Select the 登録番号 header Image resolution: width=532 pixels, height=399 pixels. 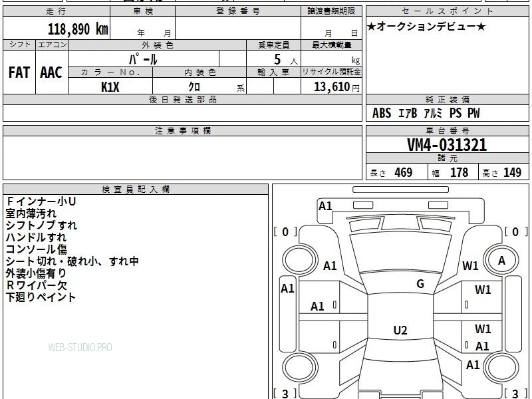(238, 11)
